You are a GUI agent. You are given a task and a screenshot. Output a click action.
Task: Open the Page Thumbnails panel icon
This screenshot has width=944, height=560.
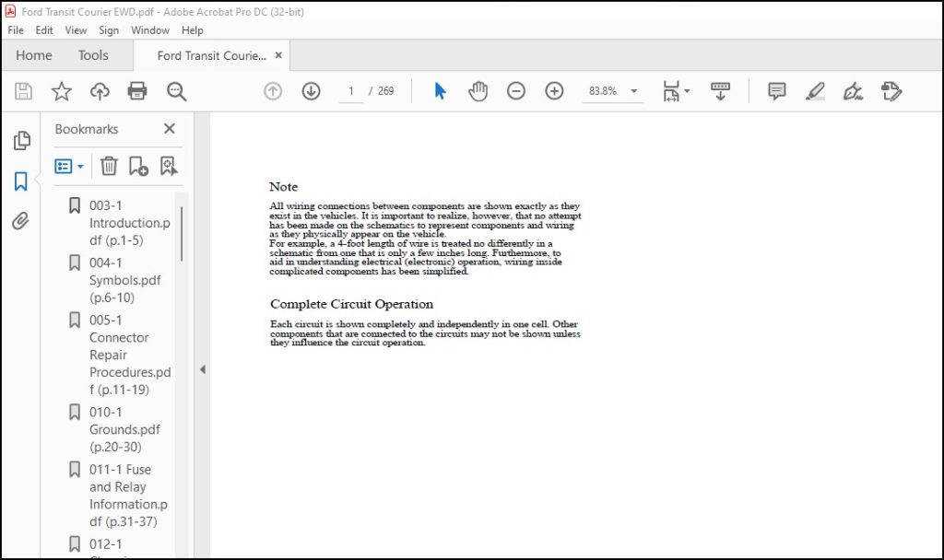pyautogui.click(x=22, y=141)
